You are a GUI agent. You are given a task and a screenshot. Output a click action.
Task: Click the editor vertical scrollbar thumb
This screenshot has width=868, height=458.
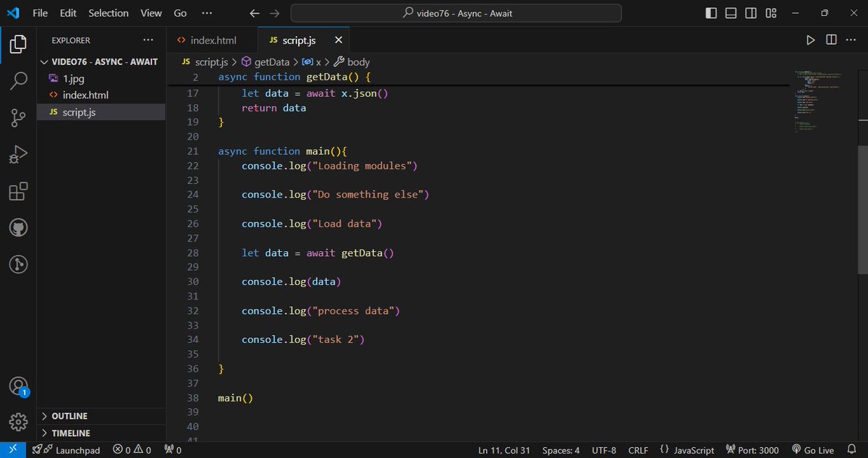tap(862, 210)
